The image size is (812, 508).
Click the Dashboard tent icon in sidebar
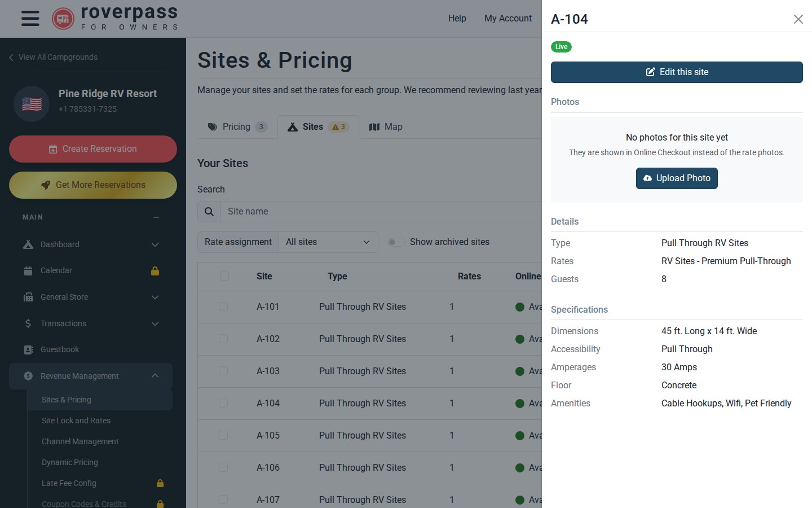28,244
